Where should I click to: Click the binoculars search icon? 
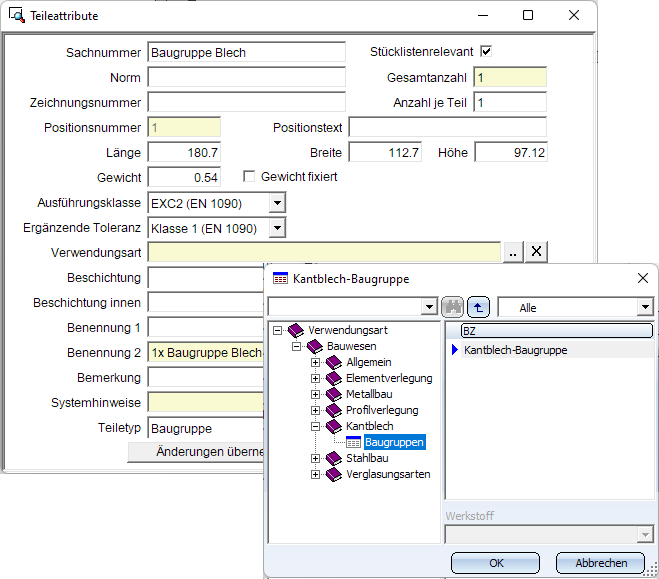pos(452,307)
